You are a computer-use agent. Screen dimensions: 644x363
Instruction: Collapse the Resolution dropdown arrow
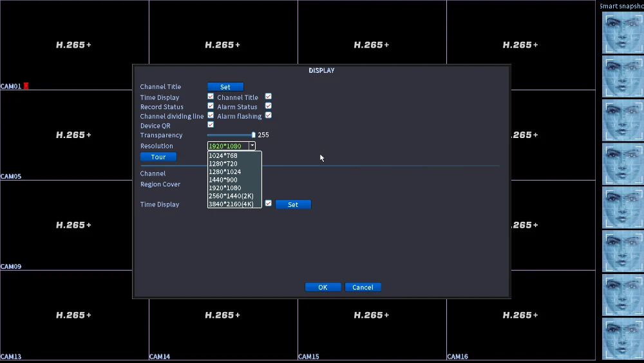(252, 146)
